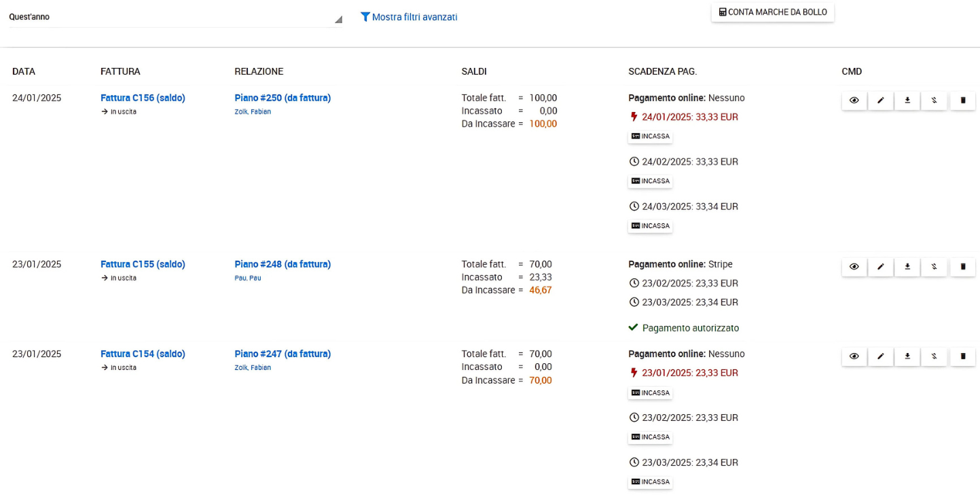Click crossed-dollar icon for Fattura C155
Screen dimensions: 980x499
pos(934,267)
